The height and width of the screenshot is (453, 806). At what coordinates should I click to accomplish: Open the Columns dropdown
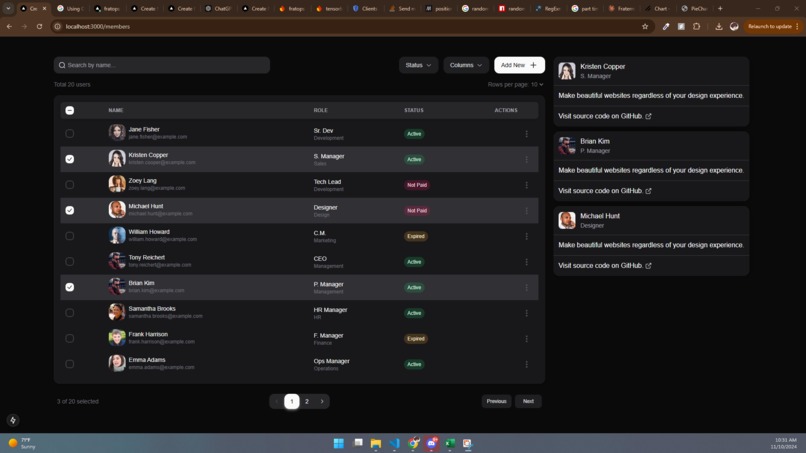point(466,65)
